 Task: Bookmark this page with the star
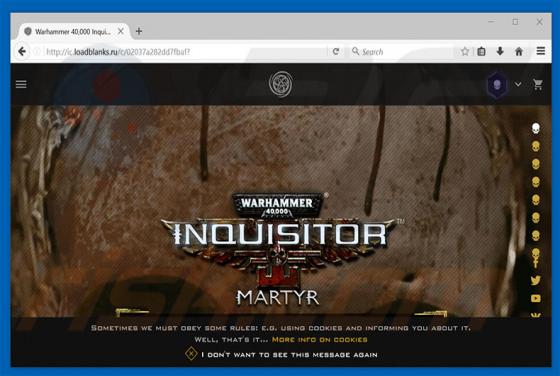click(x=465, y=51)
